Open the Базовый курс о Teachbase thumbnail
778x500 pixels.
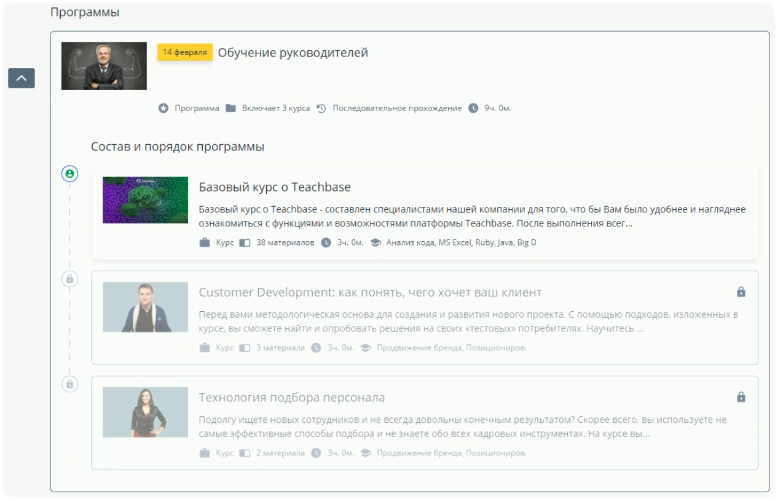point(145,200)
